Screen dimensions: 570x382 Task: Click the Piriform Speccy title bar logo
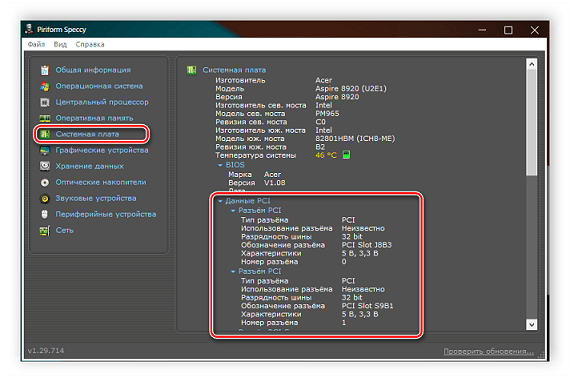click(29, 29)
